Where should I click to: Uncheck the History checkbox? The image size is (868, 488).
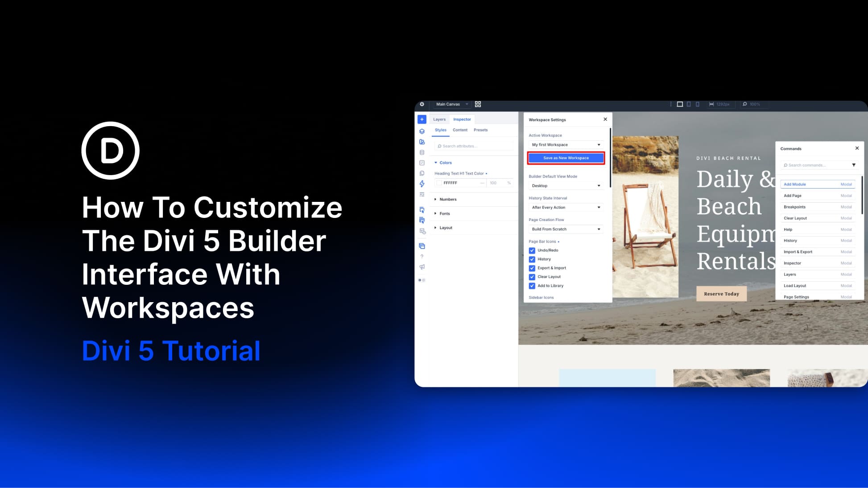tap(532, 259)
